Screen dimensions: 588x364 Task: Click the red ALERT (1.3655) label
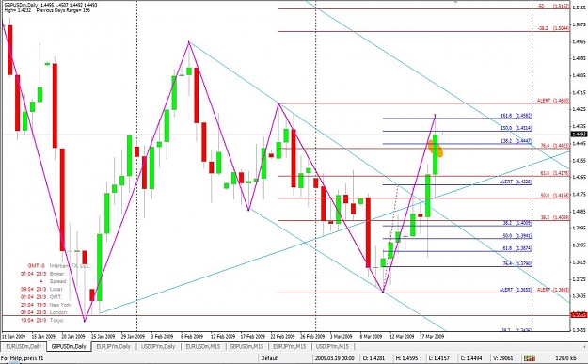pos(553,290)
